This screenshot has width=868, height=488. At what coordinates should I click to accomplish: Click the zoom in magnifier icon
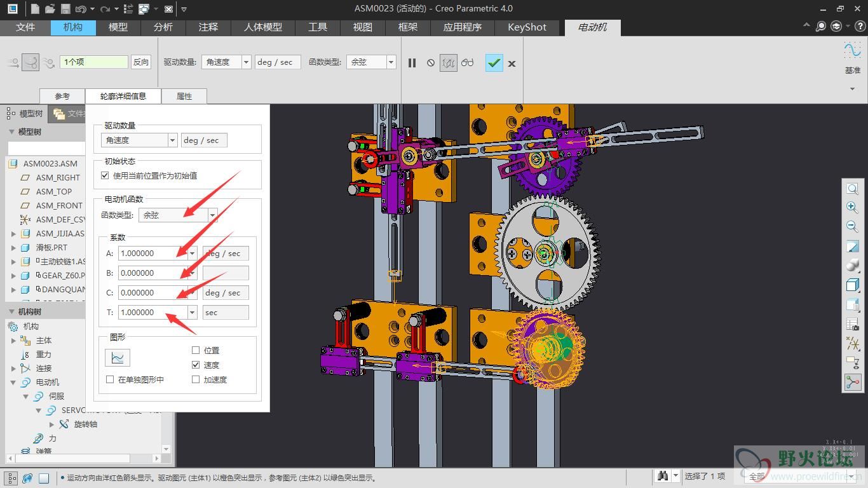(852, 207)
